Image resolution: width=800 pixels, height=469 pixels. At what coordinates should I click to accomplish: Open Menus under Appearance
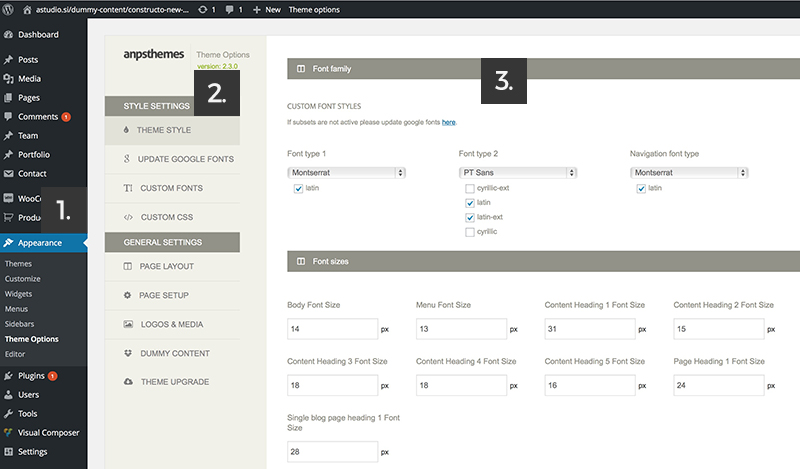pyautogui.click(x=16, y=309)
